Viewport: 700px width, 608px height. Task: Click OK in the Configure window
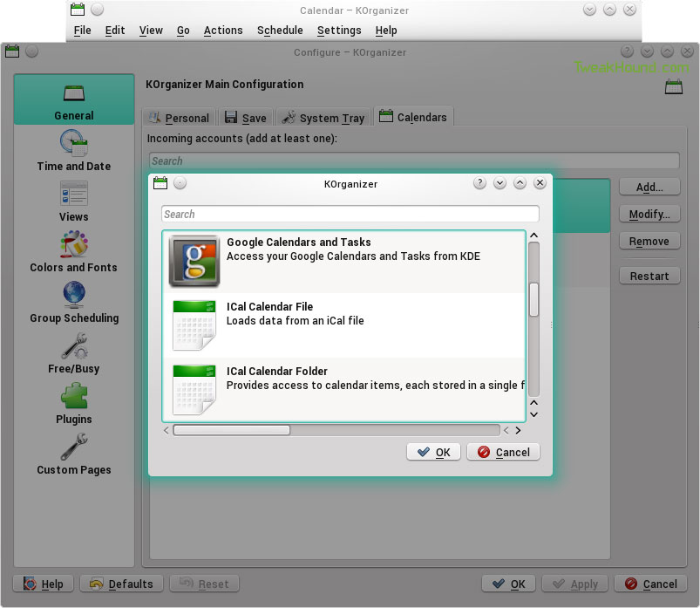coord(508,584)
